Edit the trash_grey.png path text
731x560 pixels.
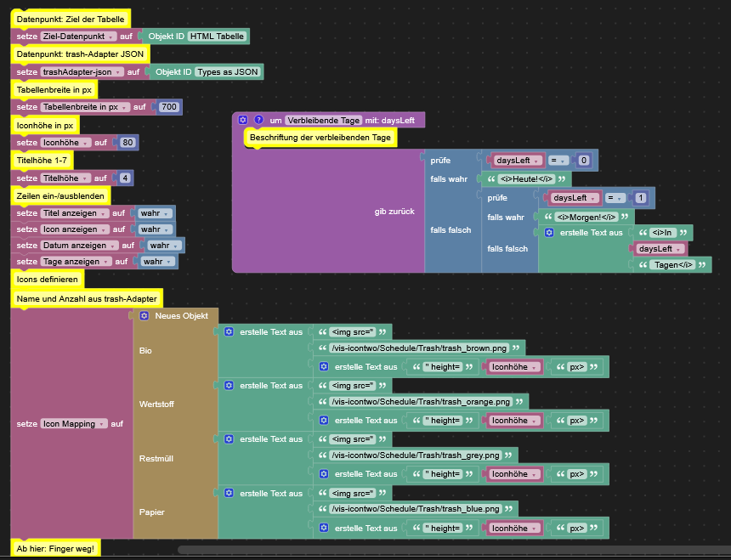(x=416, y=455)
